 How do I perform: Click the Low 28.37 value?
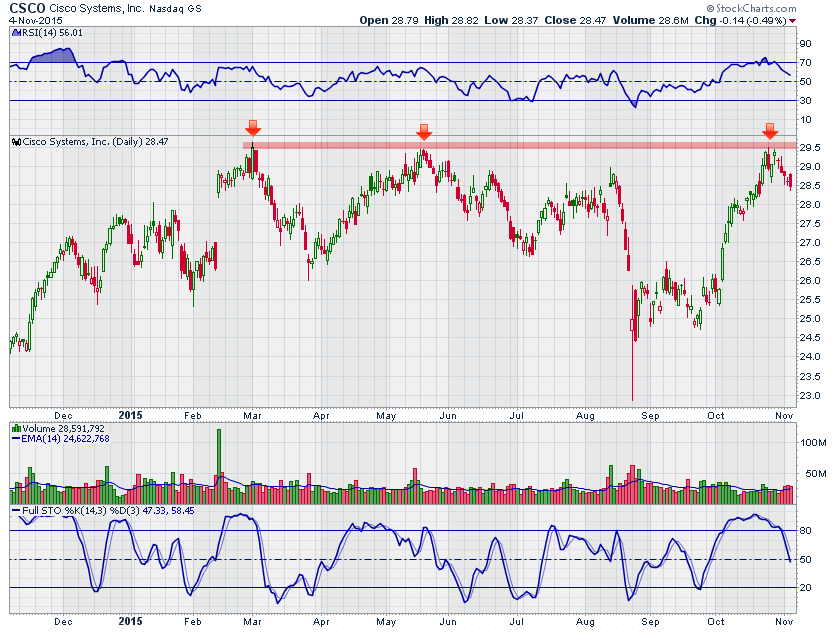click(512, 20)
